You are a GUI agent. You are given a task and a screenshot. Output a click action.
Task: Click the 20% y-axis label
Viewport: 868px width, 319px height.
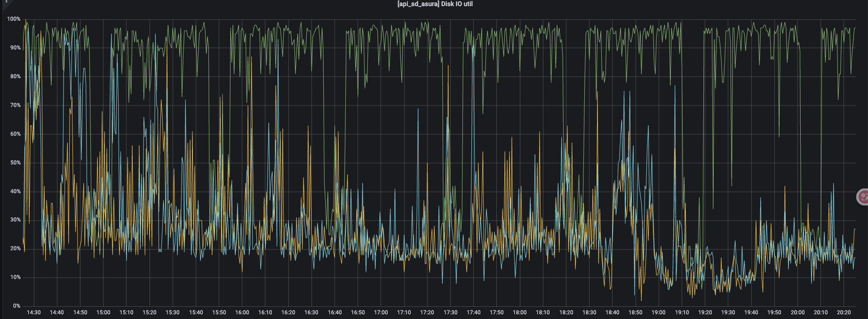point(15,249)
